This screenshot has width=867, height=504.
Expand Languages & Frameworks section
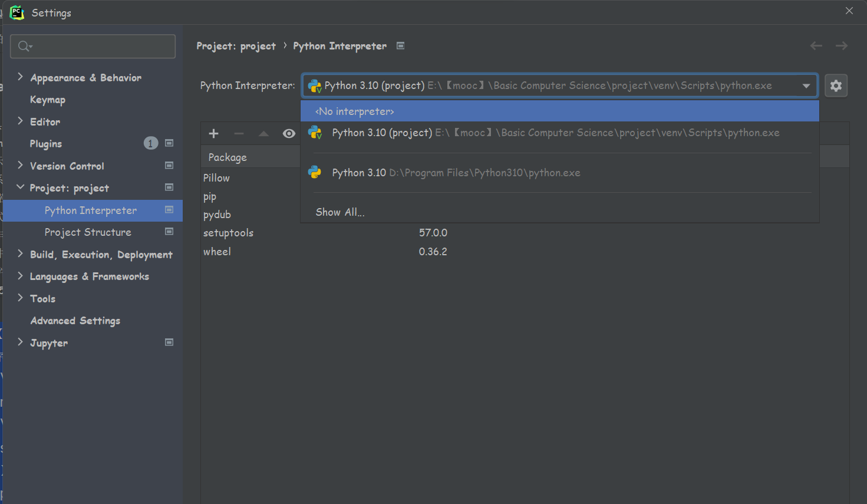point(20,275)
